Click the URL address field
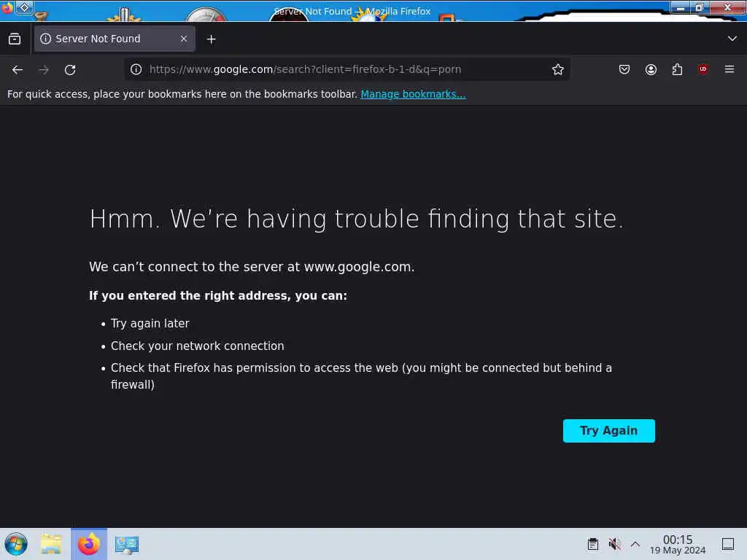 coord(347,69)
